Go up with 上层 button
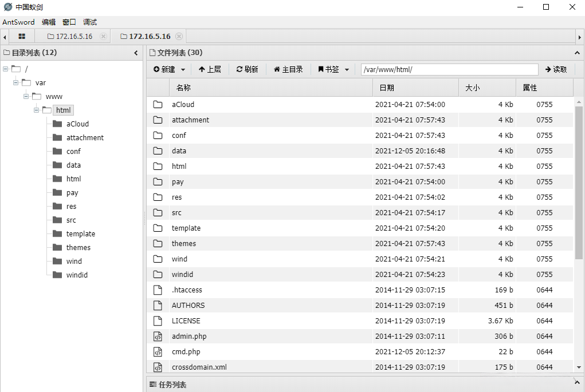585x392 pixels. tap(210, 69)
